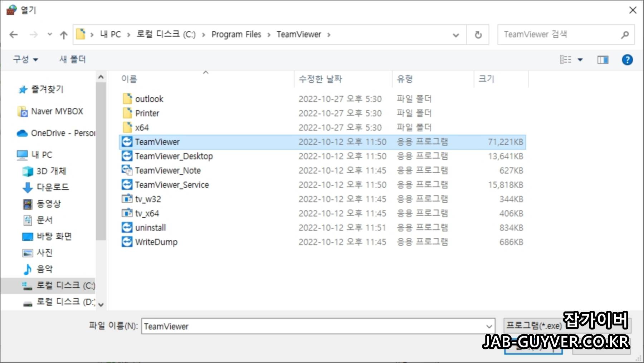
Task: Click the search magnifier icon
Action: coord(625,35)
